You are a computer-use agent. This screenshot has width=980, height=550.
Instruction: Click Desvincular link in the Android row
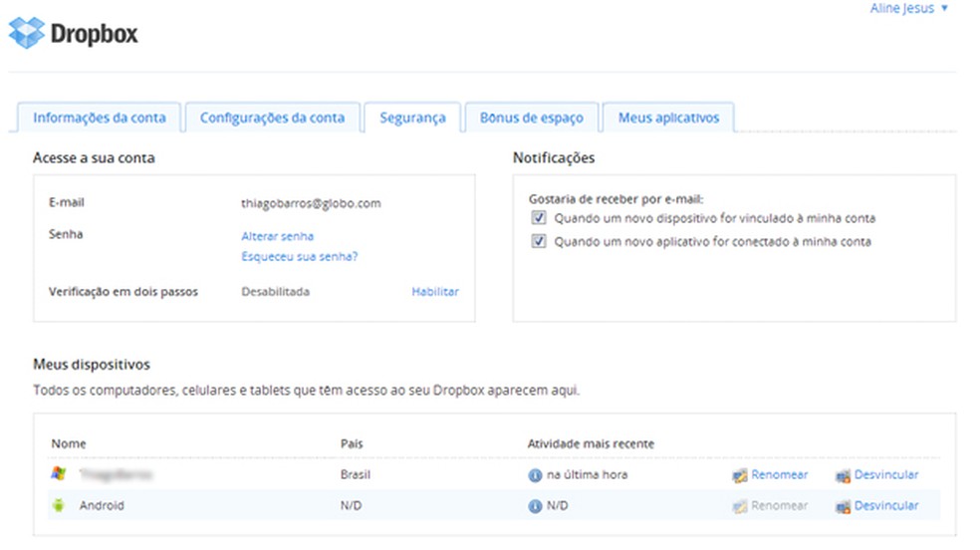click(886, 505)
